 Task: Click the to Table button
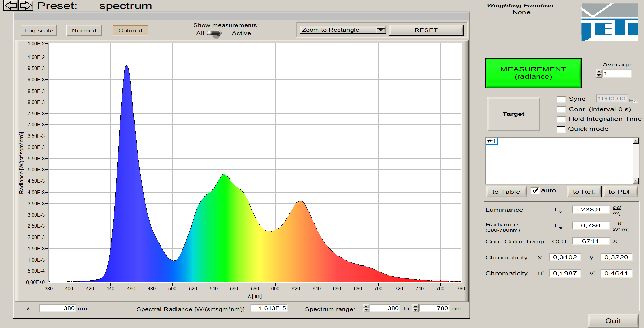(x=506, y=192)
